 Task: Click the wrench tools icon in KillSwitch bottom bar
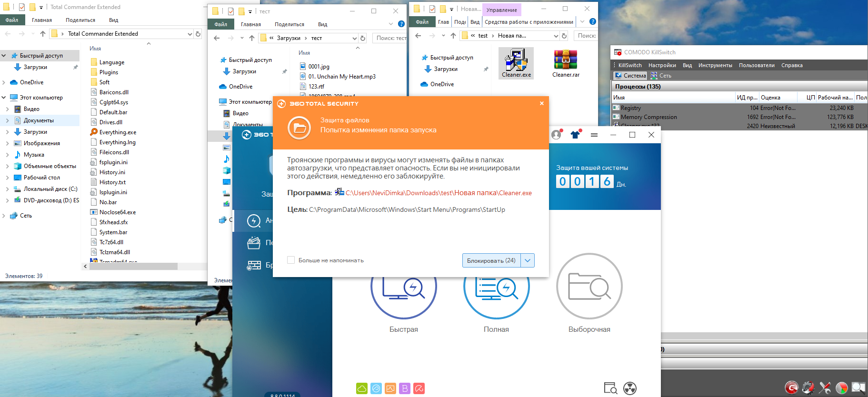click(825, 388)
